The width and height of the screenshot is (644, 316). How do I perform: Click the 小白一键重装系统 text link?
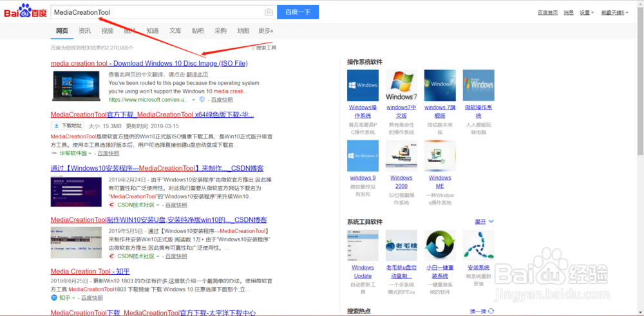tap(440, 272)
